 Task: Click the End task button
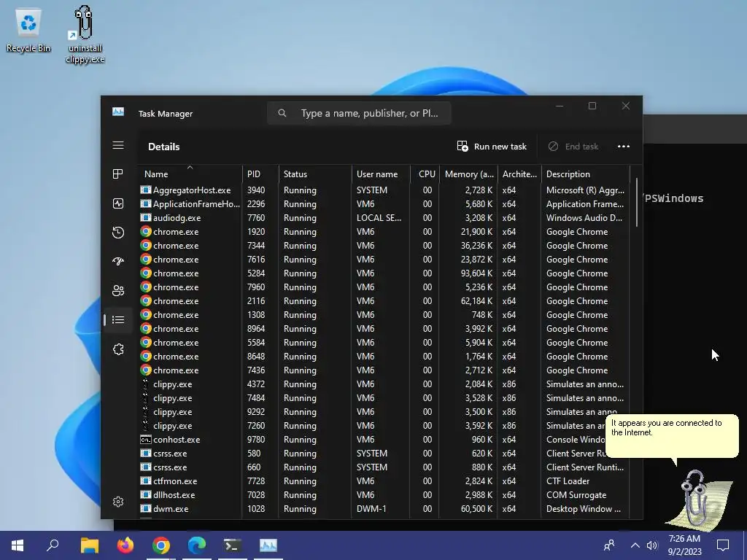(x=573, y=146)
